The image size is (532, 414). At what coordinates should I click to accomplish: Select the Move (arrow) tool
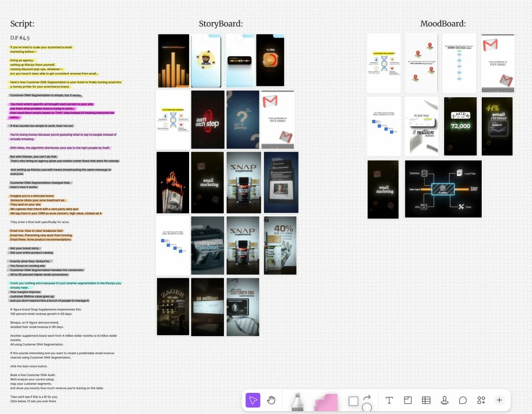[x=253, y=400]
